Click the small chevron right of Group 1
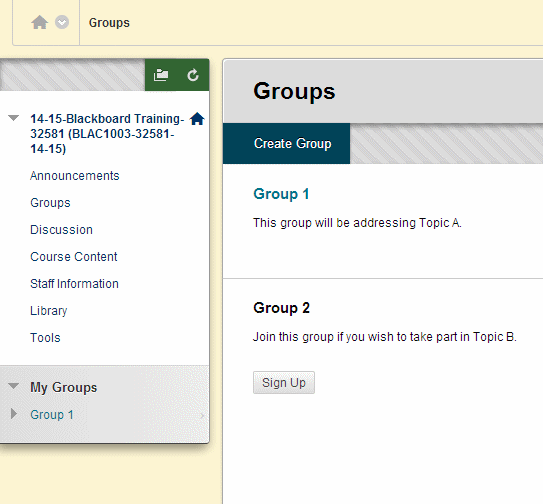The width and height of the screenshot is (543, 504). click(202, 416)
